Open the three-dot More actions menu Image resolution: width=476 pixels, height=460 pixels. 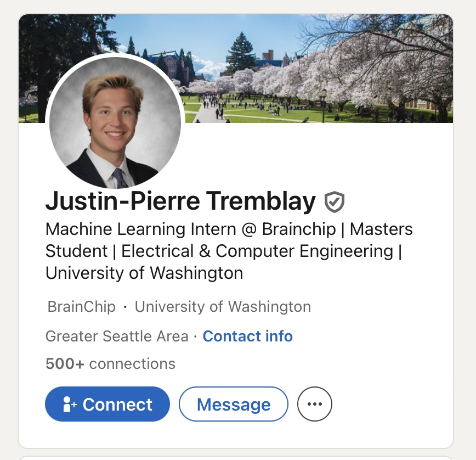tap(315, 405)
